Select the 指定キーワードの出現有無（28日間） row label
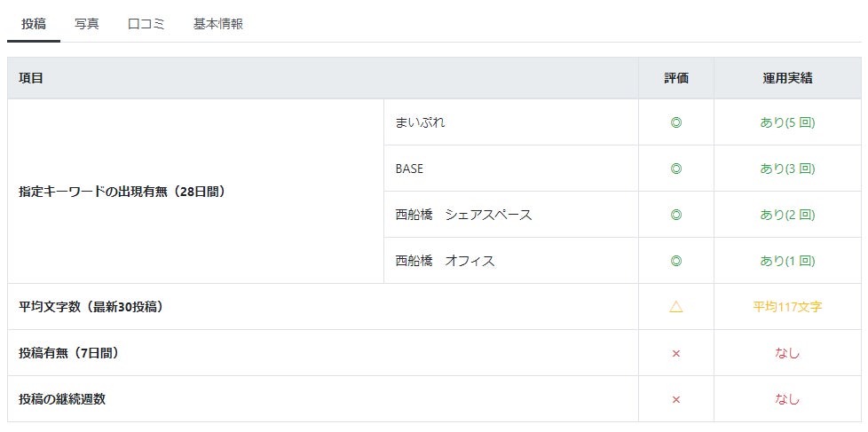868x432 pixels. pos(122,192)
